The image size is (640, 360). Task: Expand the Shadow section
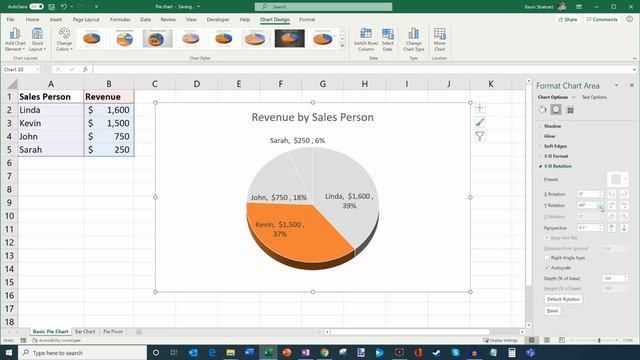[552, 126]
